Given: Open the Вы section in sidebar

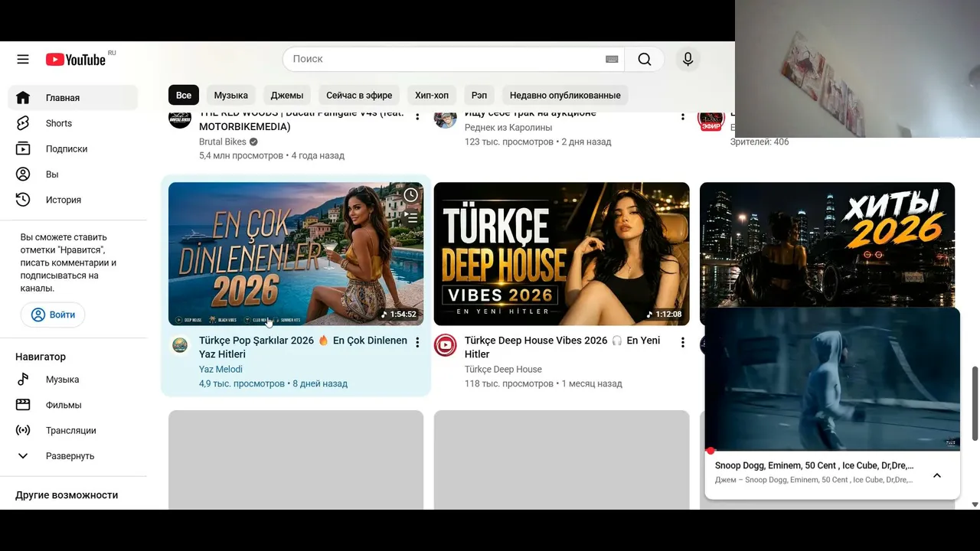Looking at the screenshot, I should point(73,174).
